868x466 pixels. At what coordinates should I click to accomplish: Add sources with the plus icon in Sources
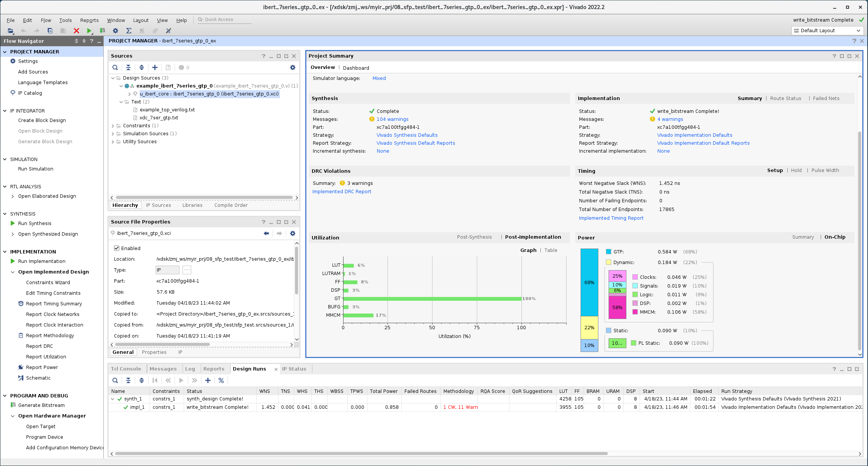(x=155, y=67)
